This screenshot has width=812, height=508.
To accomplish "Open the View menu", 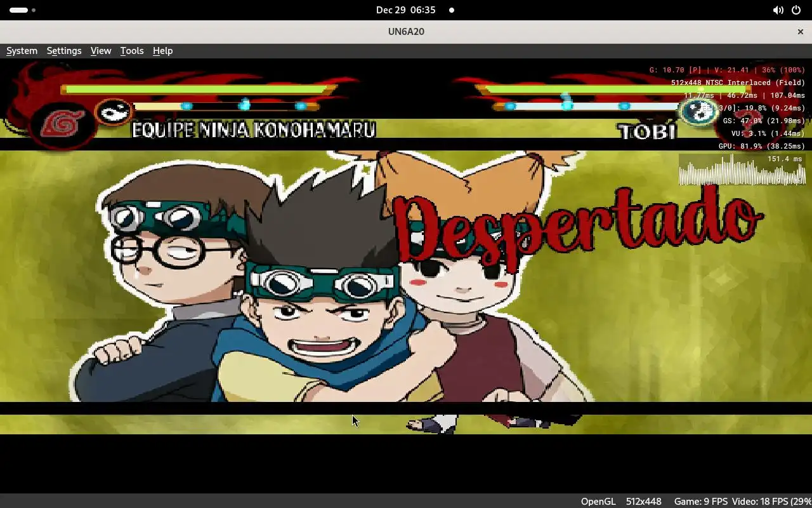I will [x=101, y=51].
